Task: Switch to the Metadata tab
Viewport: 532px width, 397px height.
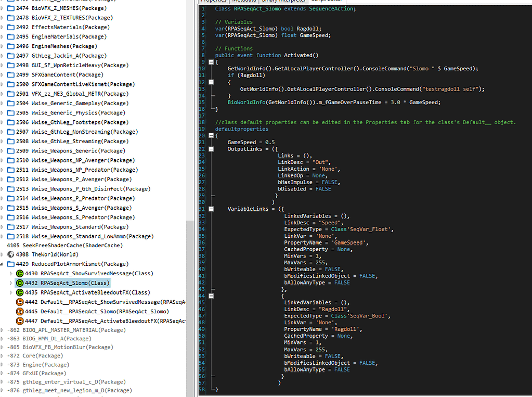Action: coord(243,1)
